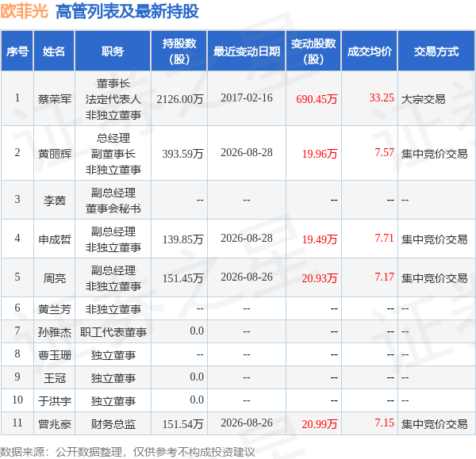Click the 交易方式 column header
This screenshot has width=476, height=459.
coord(436,51)
